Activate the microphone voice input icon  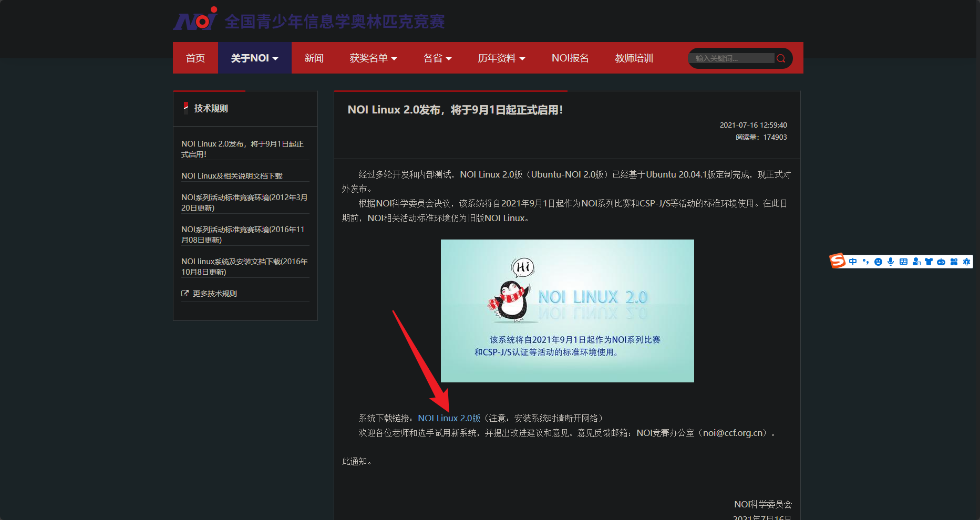click(891, 262)
